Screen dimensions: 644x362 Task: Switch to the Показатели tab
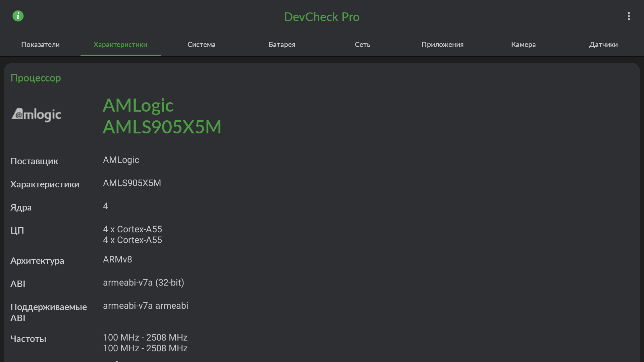(x=40, y=45)
